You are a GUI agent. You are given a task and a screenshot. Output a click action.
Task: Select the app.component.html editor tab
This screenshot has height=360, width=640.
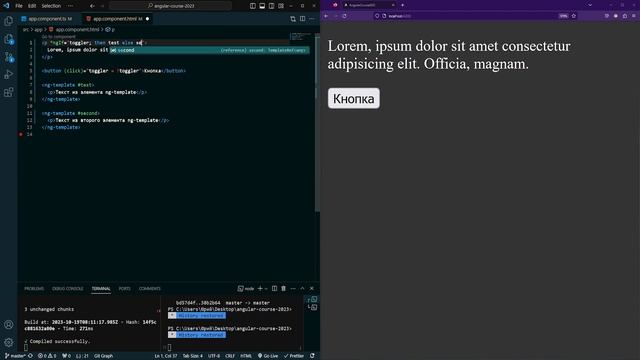click(118, 19)
